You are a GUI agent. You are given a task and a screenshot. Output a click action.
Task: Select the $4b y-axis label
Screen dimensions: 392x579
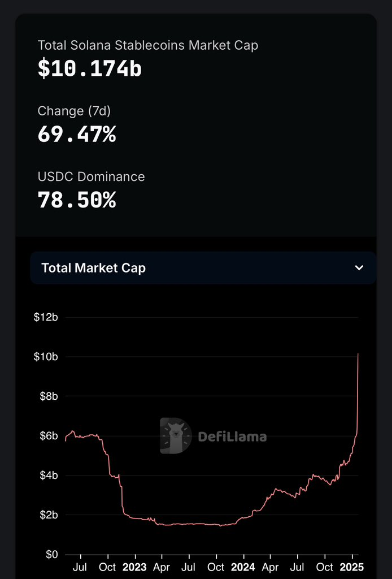click(48, 476)
